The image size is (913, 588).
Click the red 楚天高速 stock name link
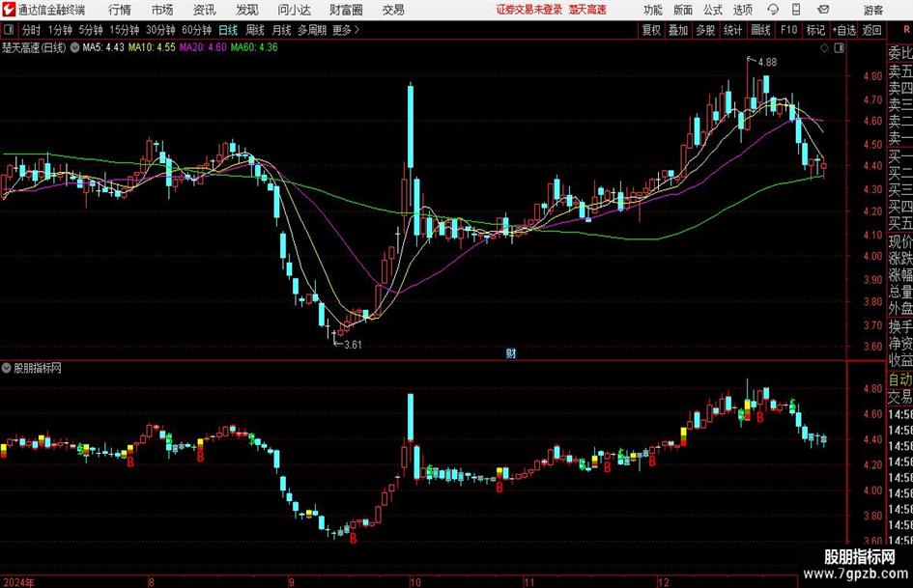point(587,10)
